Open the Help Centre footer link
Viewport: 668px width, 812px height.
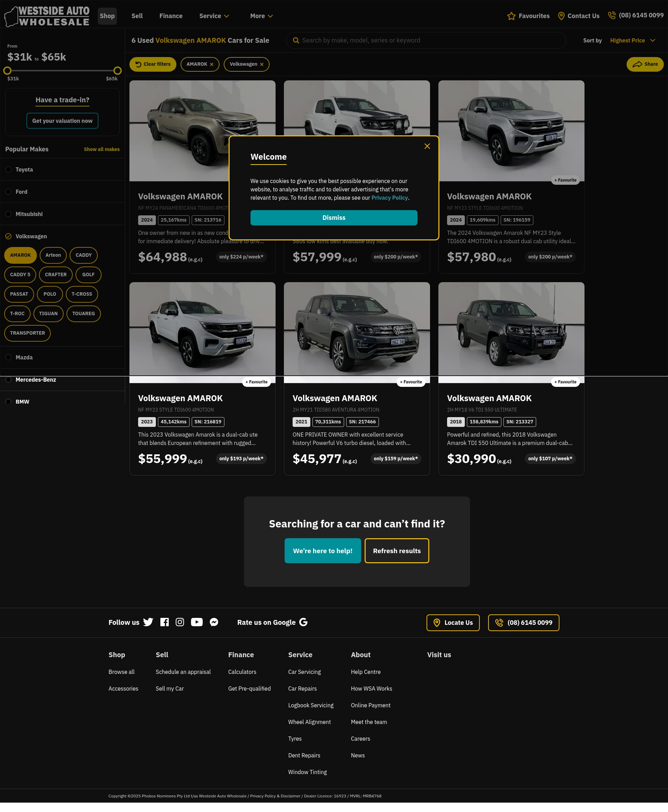(366, 672)
